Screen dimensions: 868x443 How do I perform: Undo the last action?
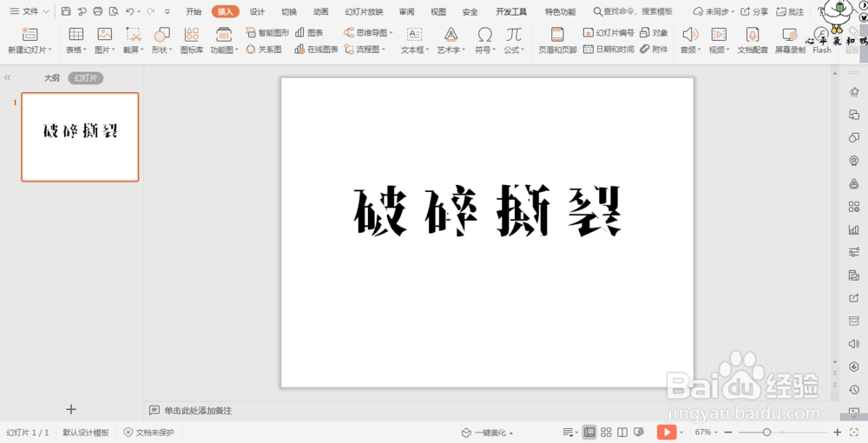[x=130, y=11]
